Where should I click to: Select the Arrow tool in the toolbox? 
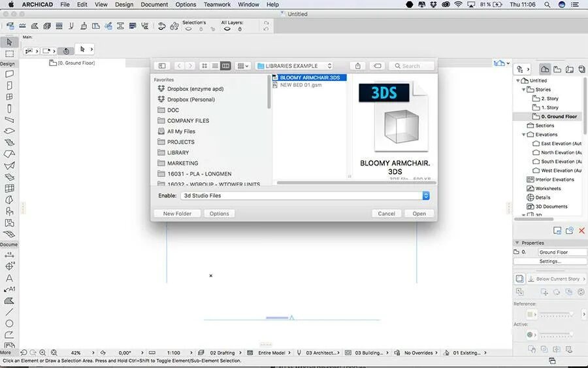point(9,42)
